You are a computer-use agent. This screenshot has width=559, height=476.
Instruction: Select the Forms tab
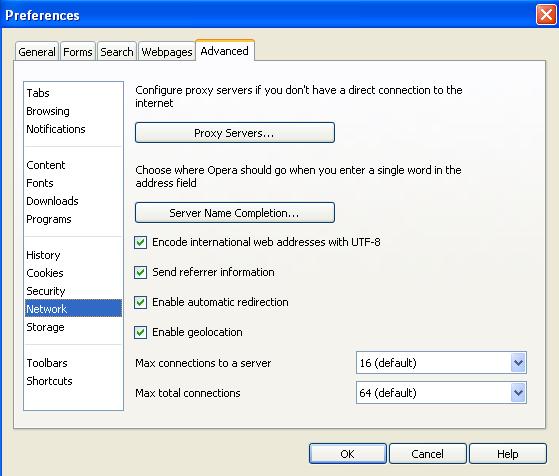pyautogui.click(x=78, y=52)
